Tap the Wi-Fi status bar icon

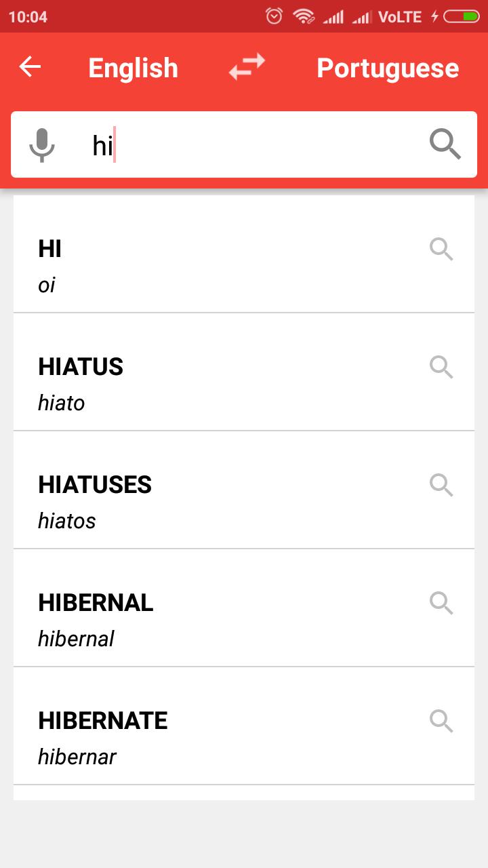coord(304,16)
